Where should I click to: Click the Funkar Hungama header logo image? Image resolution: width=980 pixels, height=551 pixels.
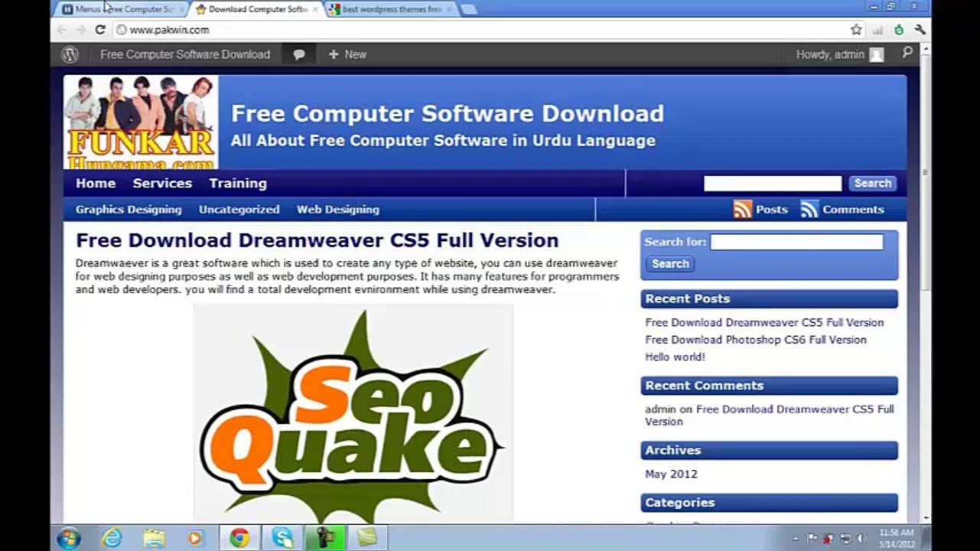(141, 122)
